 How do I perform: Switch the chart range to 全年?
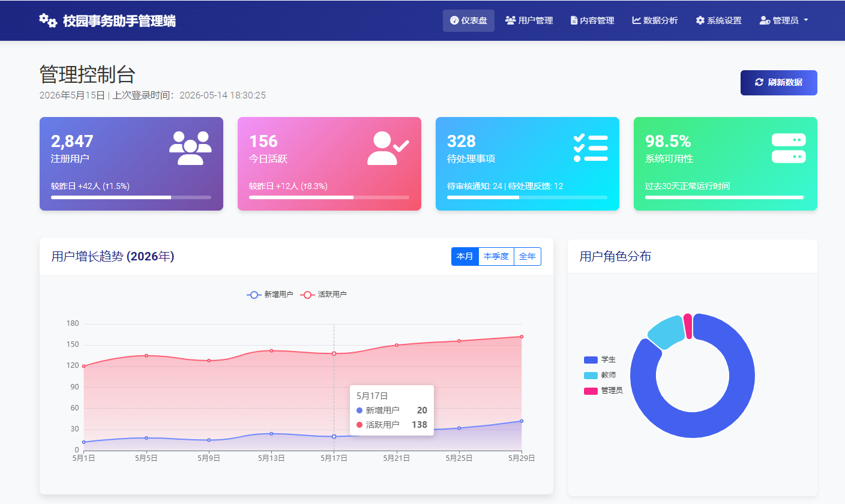(x=528, y=256)
